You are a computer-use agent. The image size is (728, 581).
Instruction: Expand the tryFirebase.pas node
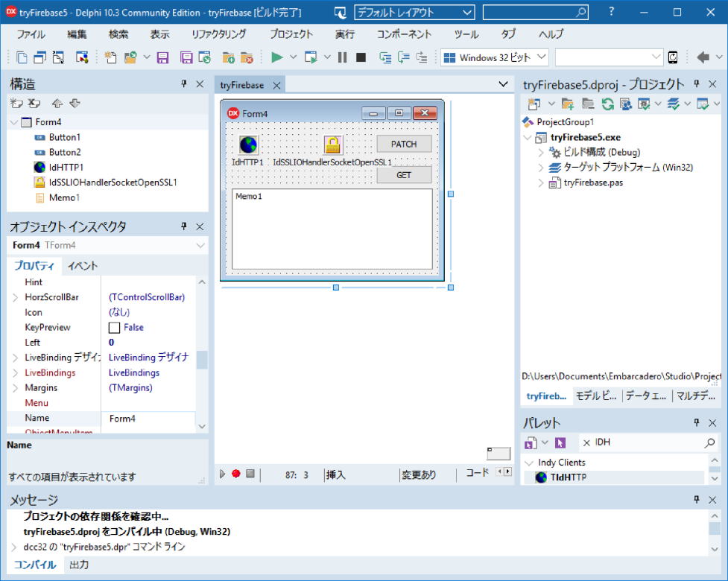[541, 182]
